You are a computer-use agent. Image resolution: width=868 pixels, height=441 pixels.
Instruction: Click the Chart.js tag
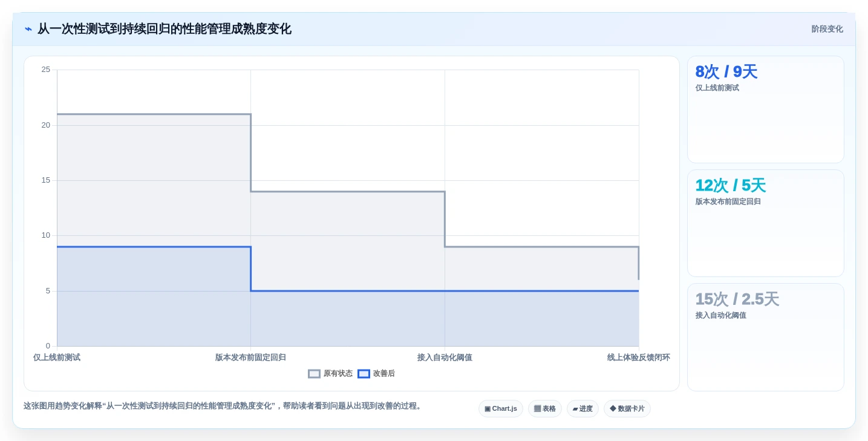(x=501, y=409)
